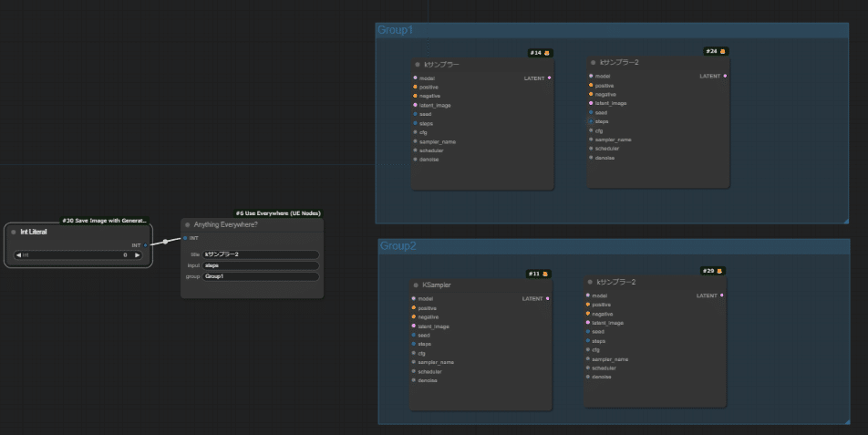868x435 pixels.
Task: Click the positive input socket on node #29
Action: [x=588, y=305]
